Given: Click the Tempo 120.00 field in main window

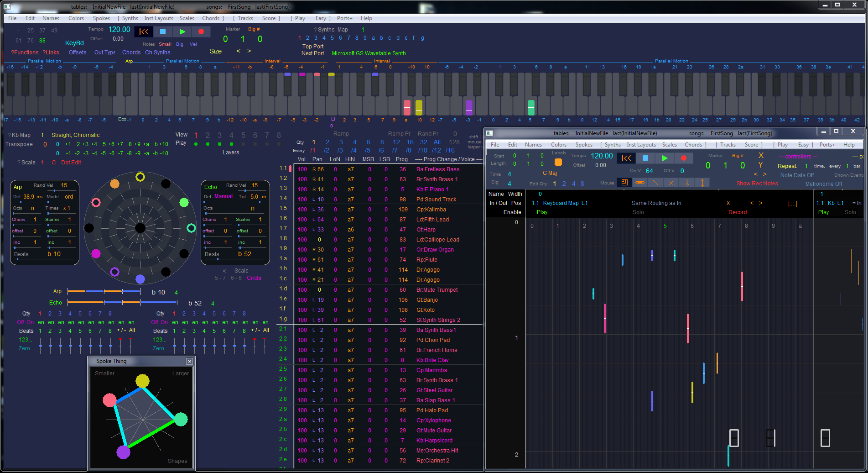Looking at the screenshot, I should point(119,29).
